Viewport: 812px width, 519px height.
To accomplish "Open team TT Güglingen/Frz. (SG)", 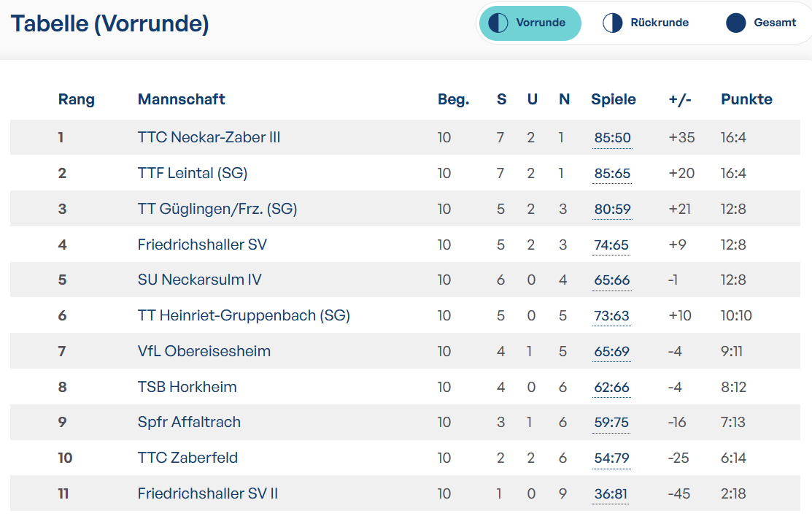I will click(x=217, y=209).
